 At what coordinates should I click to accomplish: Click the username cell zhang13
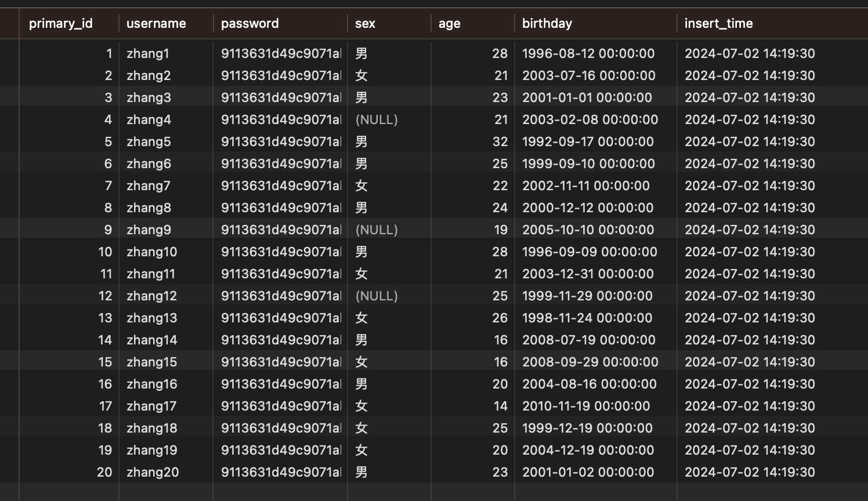coord(152,318)
